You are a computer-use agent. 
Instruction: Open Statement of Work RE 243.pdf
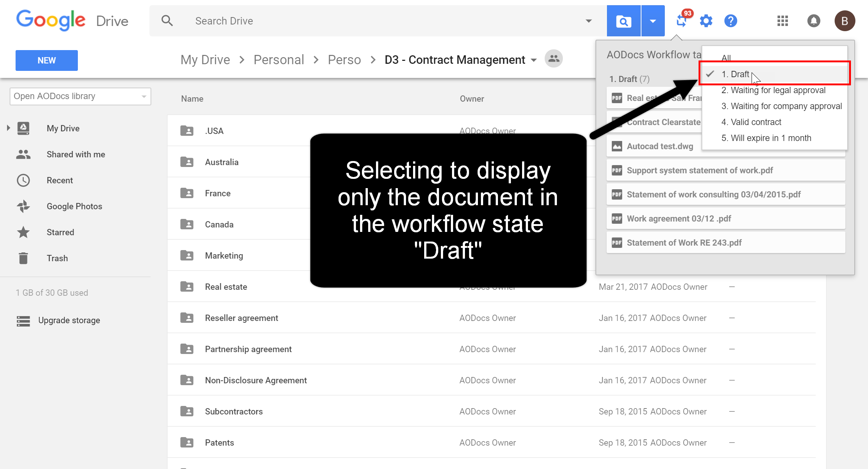click(x=726, y=243)
